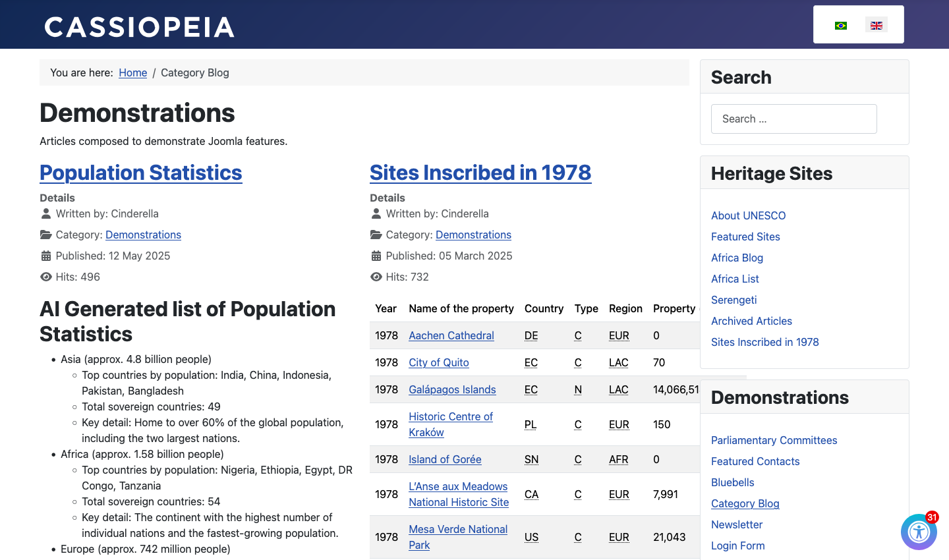Open L'Anse aux Meadows National Historic Site
Screen dimensions: 949x560
pyautogui.click(x=459, y=494)
